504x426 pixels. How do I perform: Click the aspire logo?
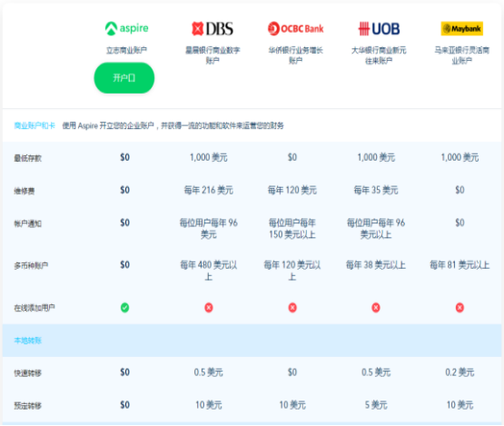point(126,28)
